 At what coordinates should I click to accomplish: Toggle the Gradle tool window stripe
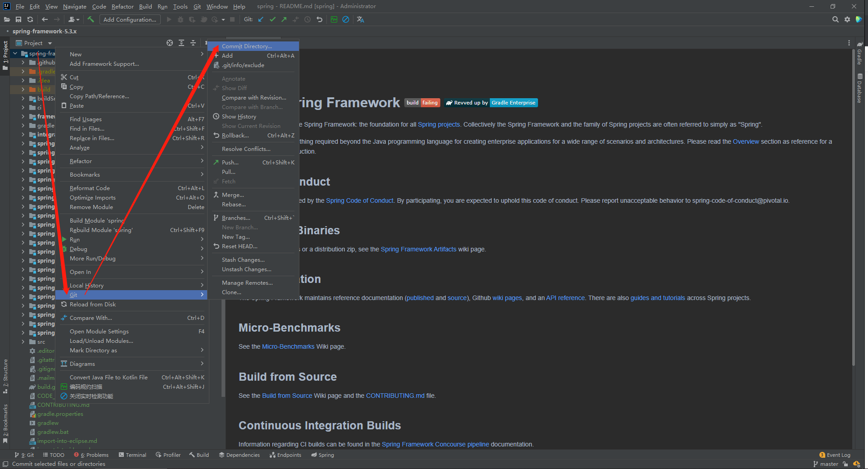(x=859, y=54)
